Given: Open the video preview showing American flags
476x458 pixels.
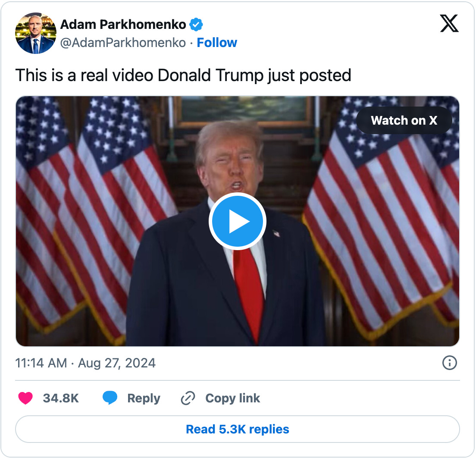Looking at the screenshot, I should point(238,221).
